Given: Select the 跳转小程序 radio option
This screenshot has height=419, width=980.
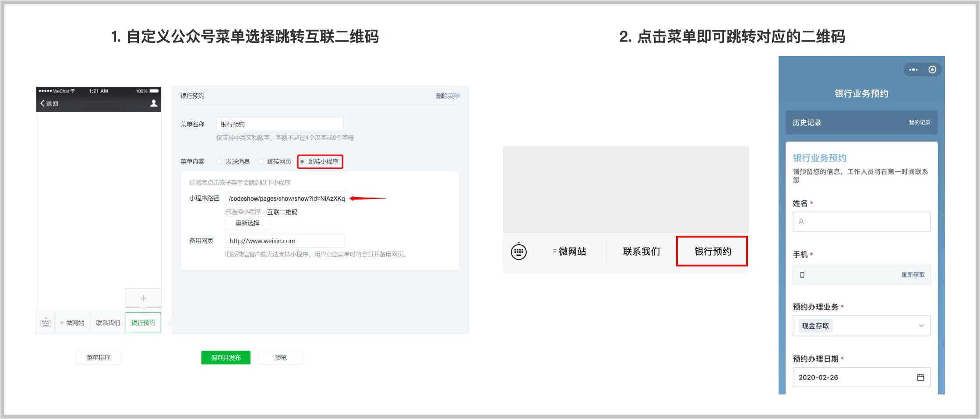Looking at the screenshot, I should 303,162.
